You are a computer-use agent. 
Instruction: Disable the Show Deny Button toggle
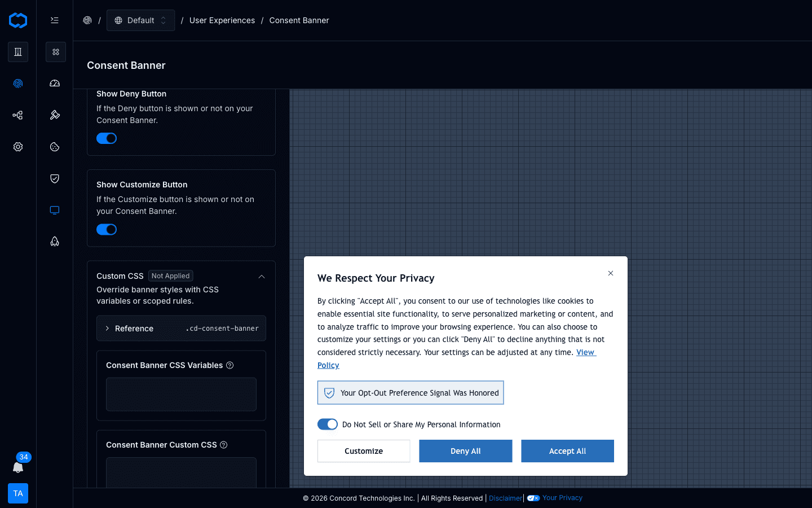click(x=107, y=138)
